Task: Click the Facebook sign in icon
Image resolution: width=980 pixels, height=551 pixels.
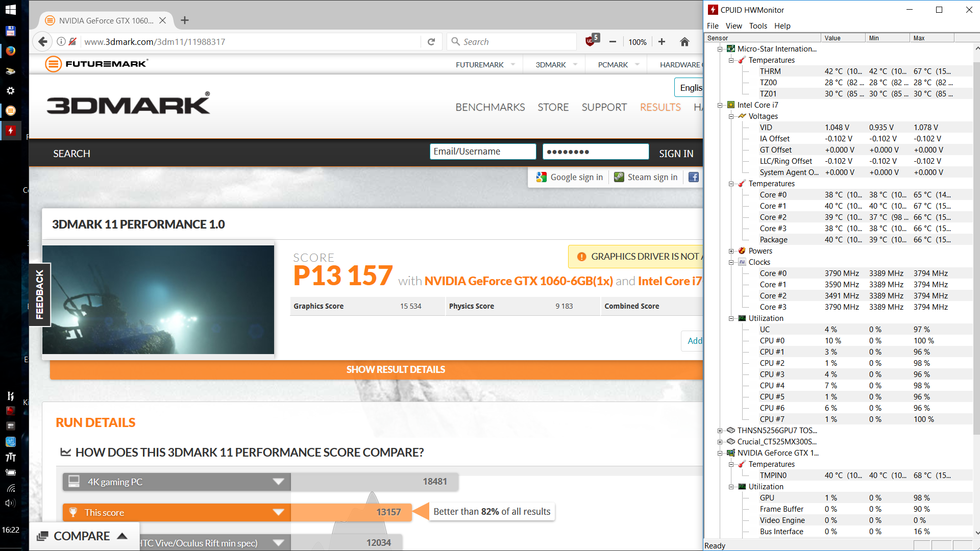Action: click(x=693, y=177)
